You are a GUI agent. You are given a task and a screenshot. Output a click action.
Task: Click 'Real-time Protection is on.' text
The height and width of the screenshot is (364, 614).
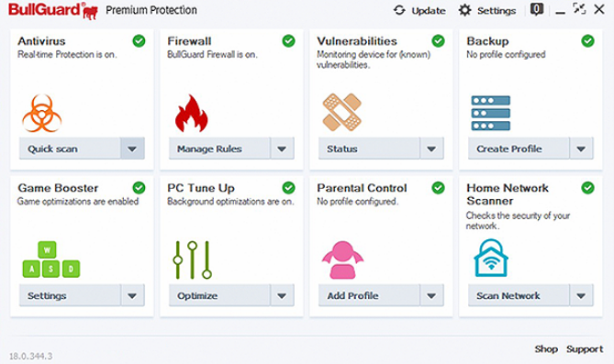click(x=67, y=54)
